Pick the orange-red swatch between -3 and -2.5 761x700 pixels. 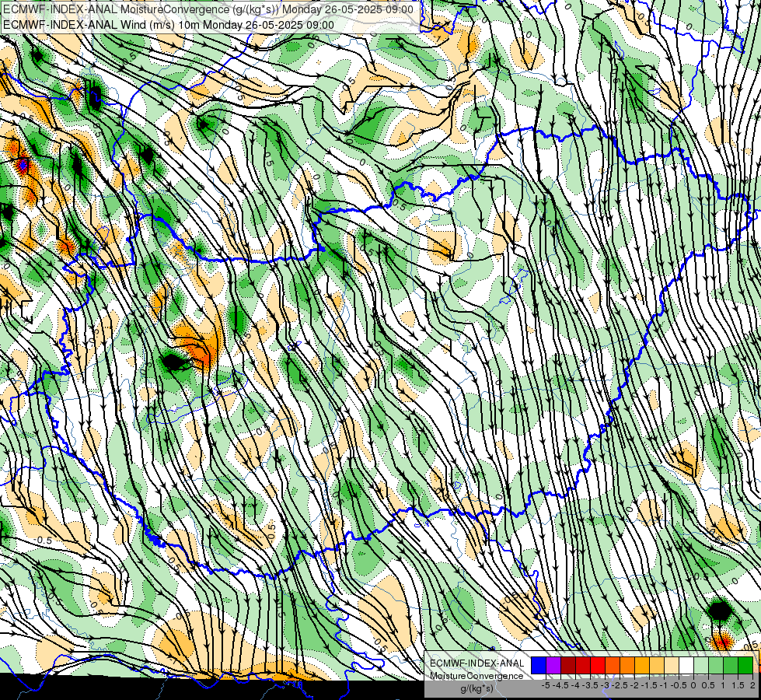point(613,665)
